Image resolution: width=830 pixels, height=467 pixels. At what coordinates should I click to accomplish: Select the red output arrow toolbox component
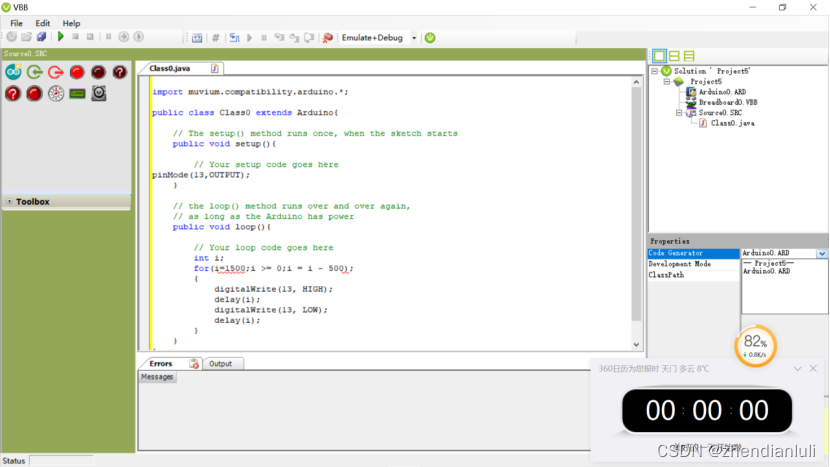pyautogui.click(x=56, y=72)
